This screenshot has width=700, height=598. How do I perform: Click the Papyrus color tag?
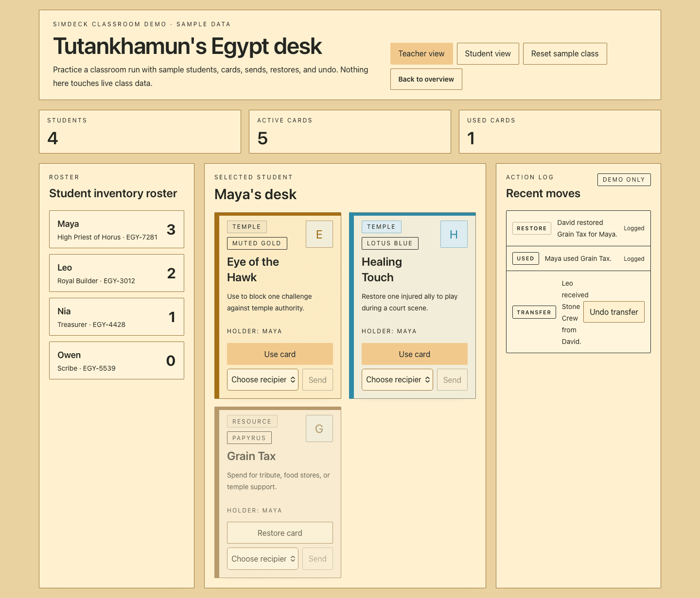[x=249, y=438]
